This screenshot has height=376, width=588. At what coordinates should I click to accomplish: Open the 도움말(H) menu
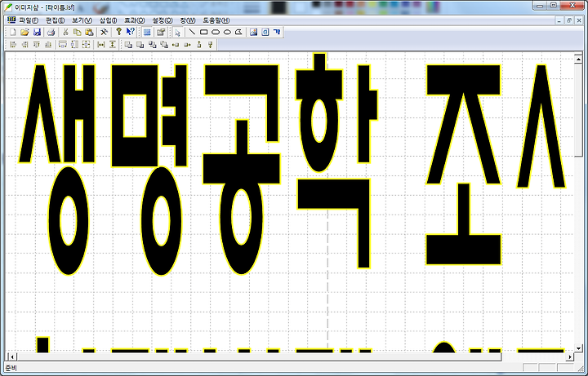click(216, 20)
